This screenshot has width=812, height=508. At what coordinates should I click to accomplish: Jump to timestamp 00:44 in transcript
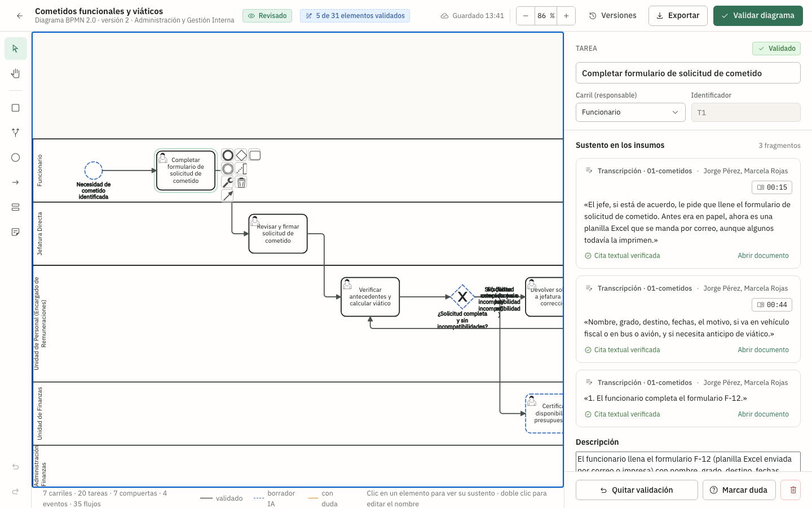coord(772,305)
